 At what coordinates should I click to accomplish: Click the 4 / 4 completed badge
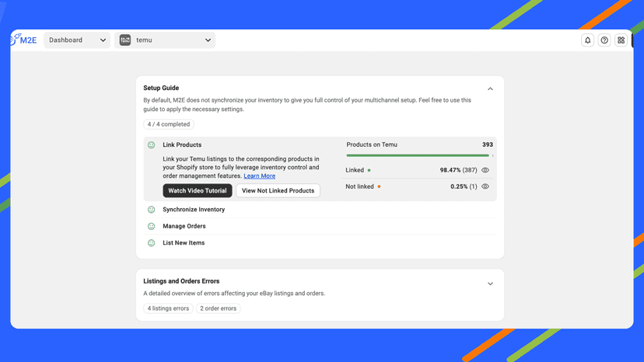169,124
